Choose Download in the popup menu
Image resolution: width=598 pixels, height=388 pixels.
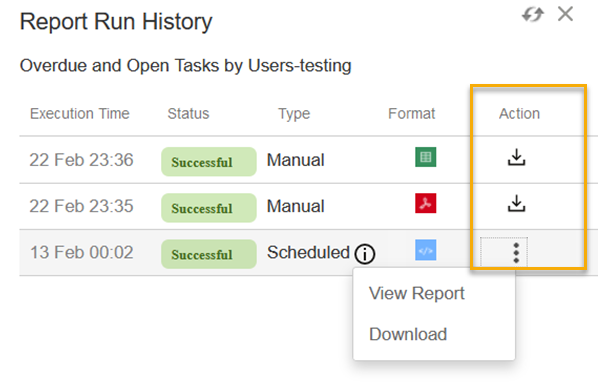408,334
